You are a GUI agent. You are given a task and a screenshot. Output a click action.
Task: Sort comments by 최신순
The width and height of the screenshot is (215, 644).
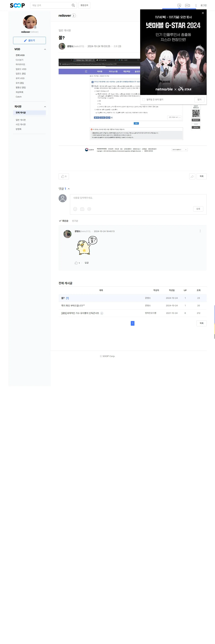tap(64, 221)
